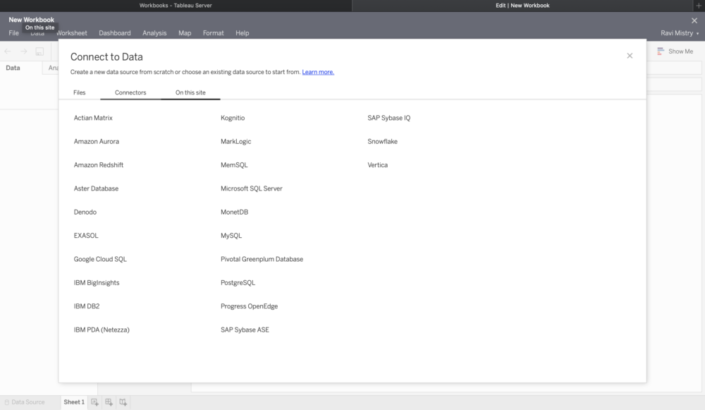Switch to the On this site tab
705x410 pixels.
191,93
